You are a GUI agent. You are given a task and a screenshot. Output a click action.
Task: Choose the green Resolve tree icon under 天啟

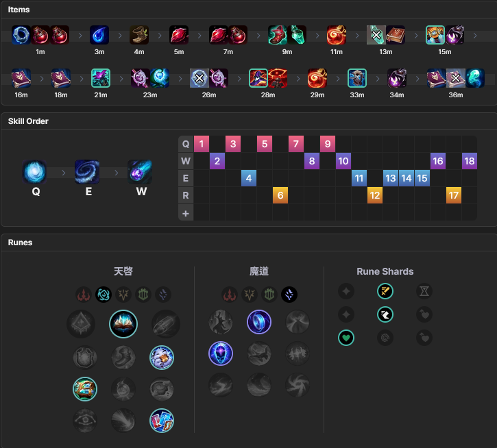[x=143, y=295]
